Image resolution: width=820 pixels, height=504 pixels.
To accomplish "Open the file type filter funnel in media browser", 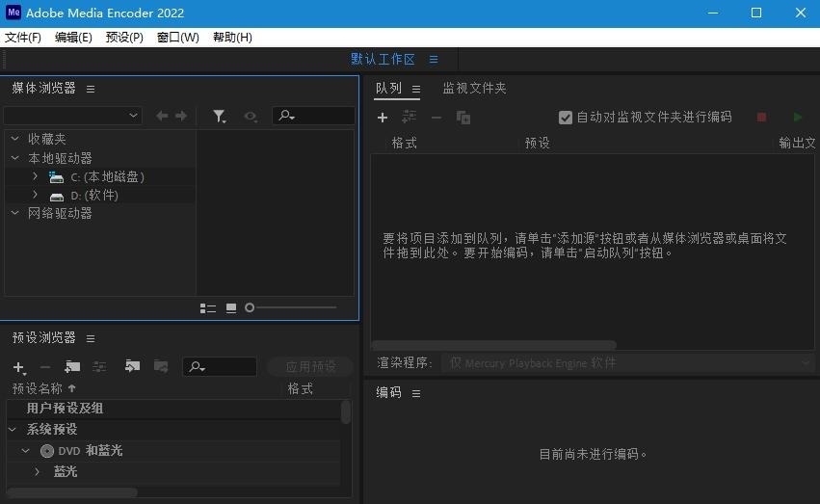I will pyautogui.click(x=220, y=116).
